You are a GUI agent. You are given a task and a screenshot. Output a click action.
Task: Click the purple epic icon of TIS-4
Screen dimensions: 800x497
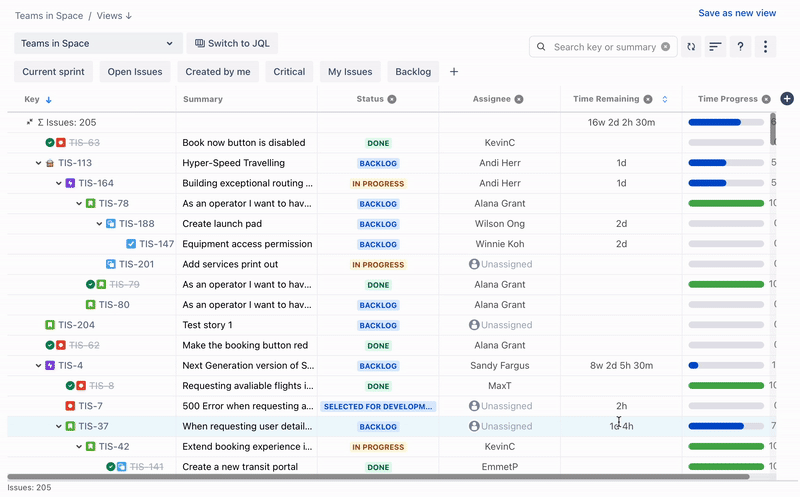pos(49,365)
